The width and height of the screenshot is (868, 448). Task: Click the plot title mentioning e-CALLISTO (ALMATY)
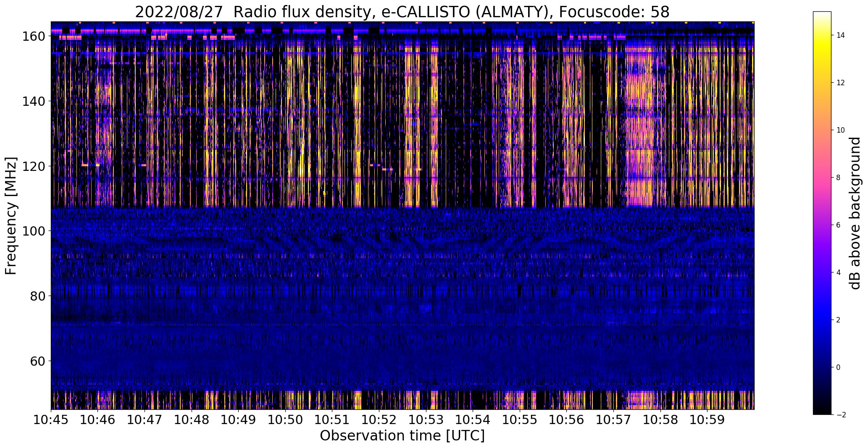(x=402, y=12)
